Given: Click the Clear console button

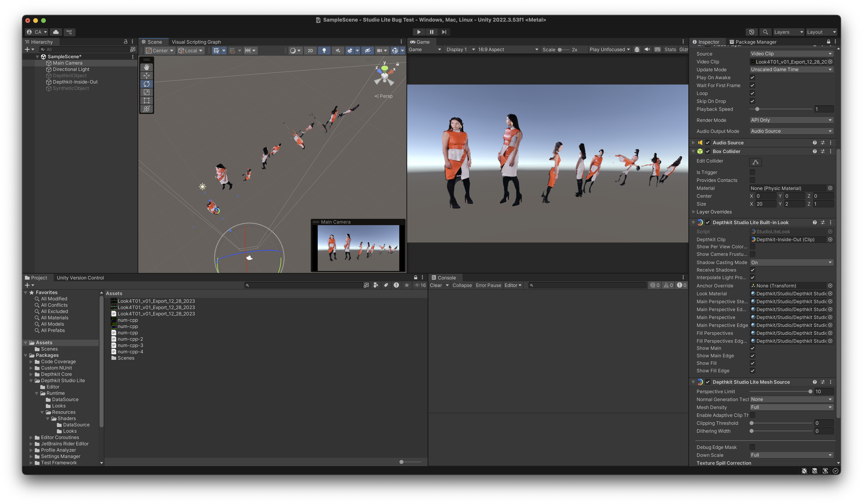Looking at the screenshot, I should [436, 285].
